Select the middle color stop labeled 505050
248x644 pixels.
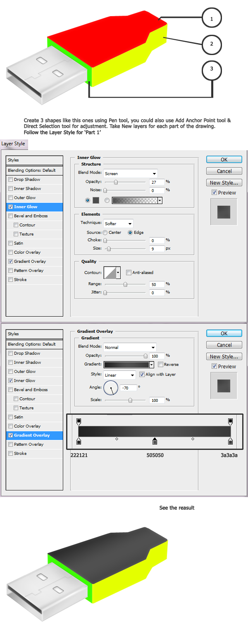tap(155, 441)
